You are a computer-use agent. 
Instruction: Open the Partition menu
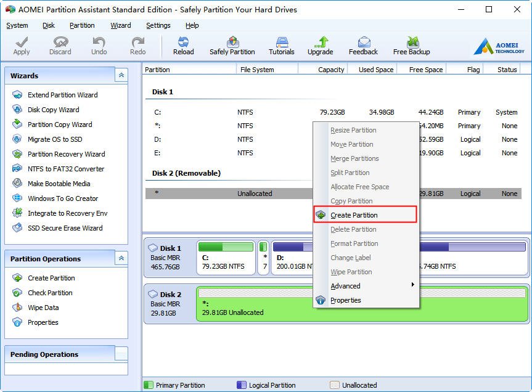(82, 25)
